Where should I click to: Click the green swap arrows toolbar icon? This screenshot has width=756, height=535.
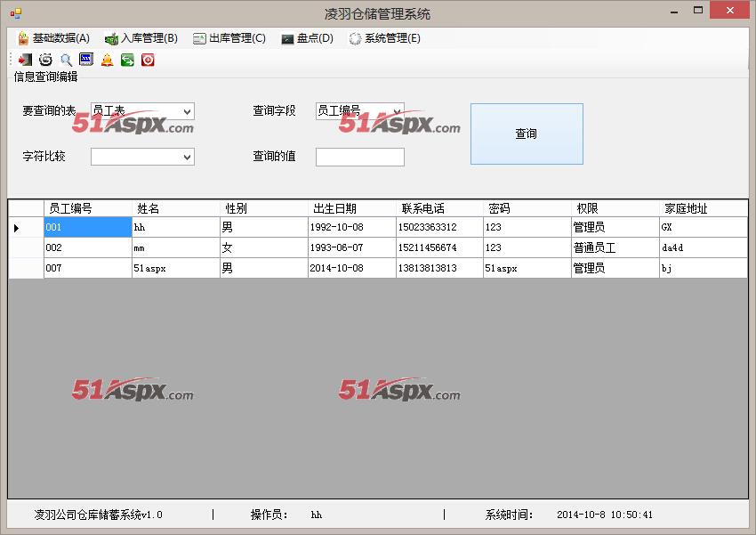coord(127,60)
